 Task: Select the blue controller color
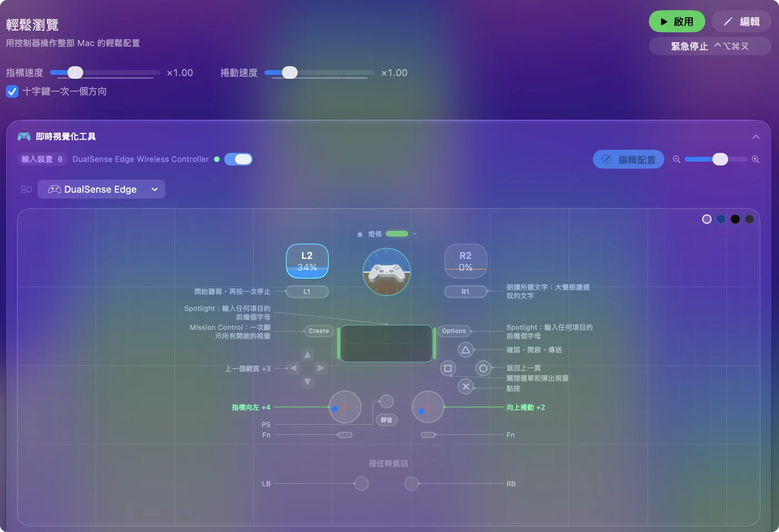point(721,219)
